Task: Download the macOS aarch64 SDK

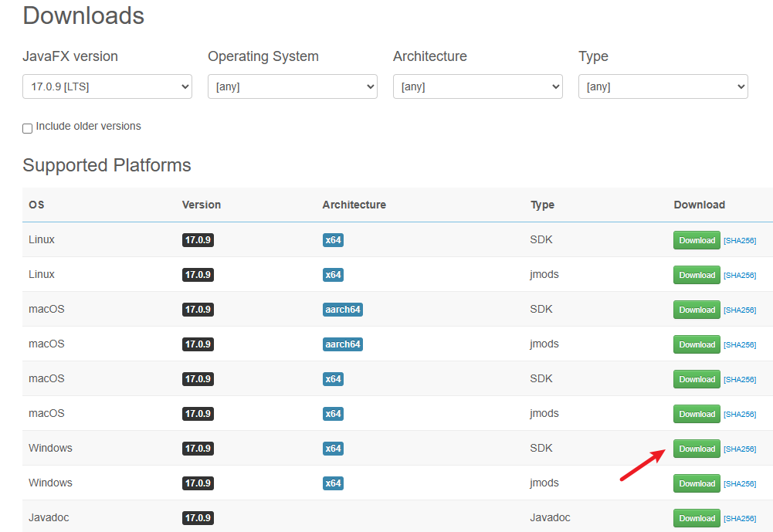Action: click(697, 310)
